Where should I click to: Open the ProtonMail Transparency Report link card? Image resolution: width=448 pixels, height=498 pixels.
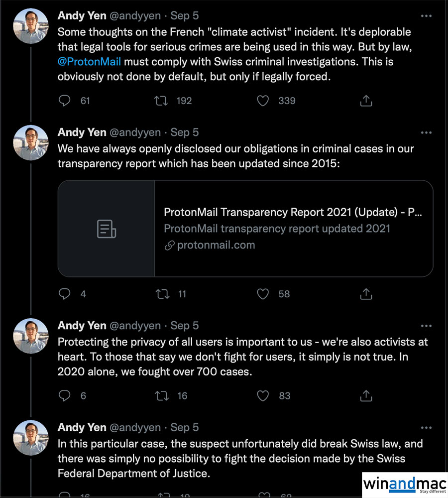coord(293,228)
